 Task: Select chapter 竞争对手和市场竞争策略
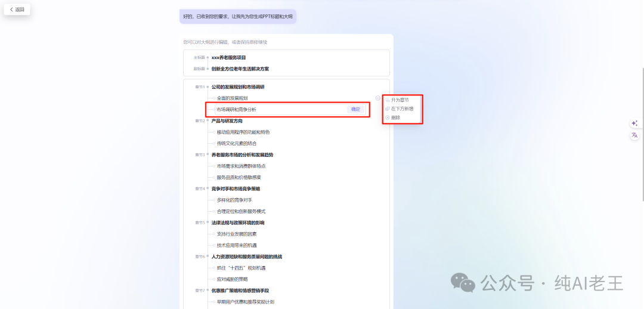tap(236, 189)
